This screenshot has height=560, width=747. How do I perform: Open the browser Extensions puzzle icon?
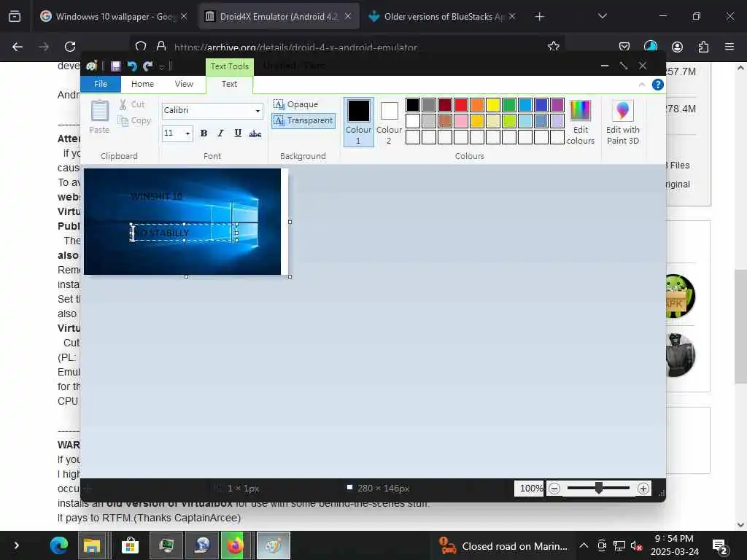click(703, 47)
